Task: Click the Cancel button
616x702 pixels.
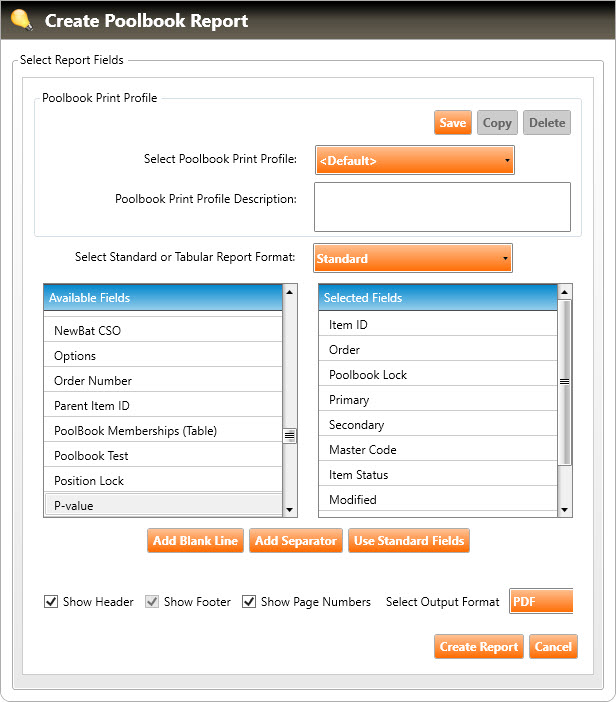Action: point(553,646)
